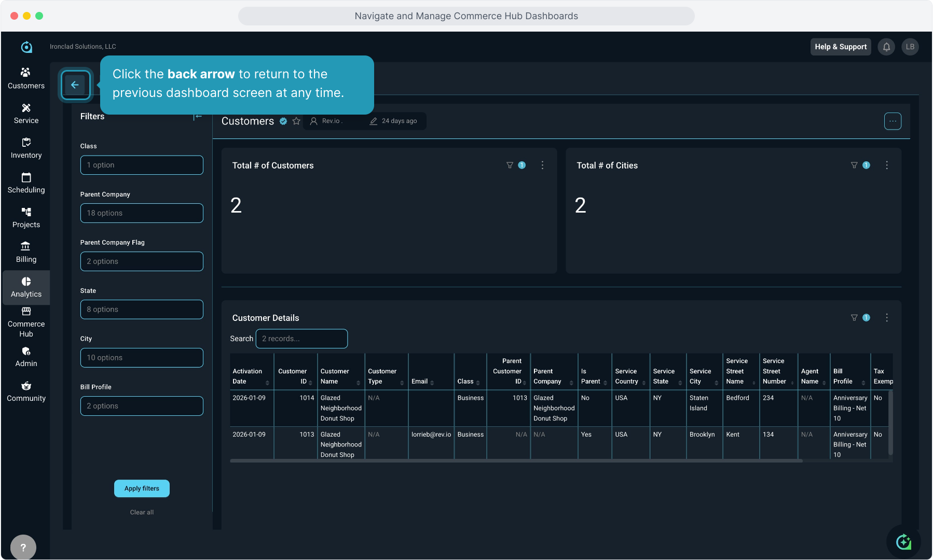Open the Bill Profile filter dropdown
The image size is (933, 560).
(142, 406)
